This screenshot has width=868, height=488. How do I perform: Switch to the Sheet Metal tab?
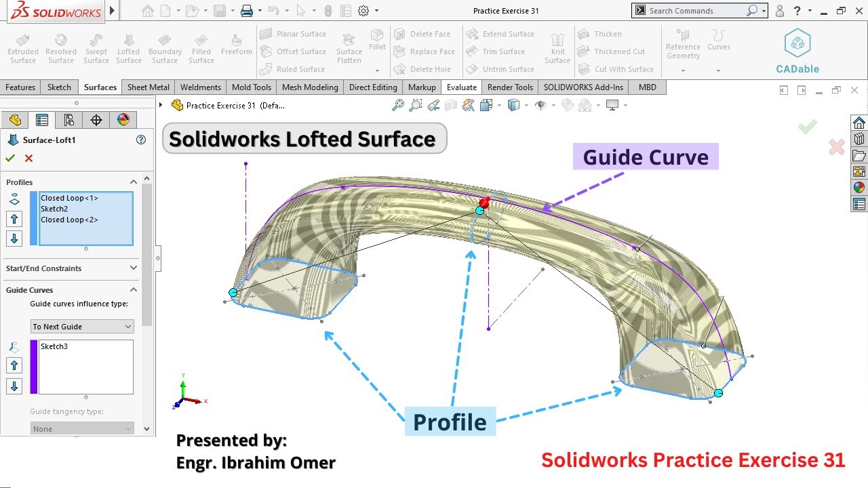click(x=149, y=87)
